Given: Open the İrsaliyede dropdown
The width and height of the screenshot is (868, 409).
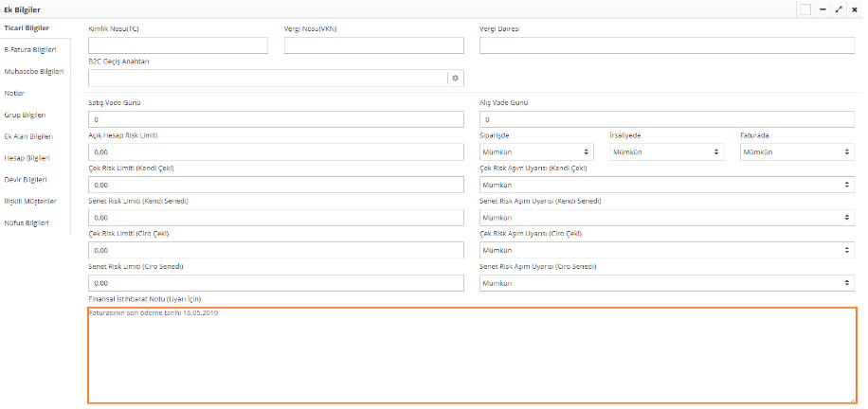Looking at the screenshot, I should coord(666,151).
